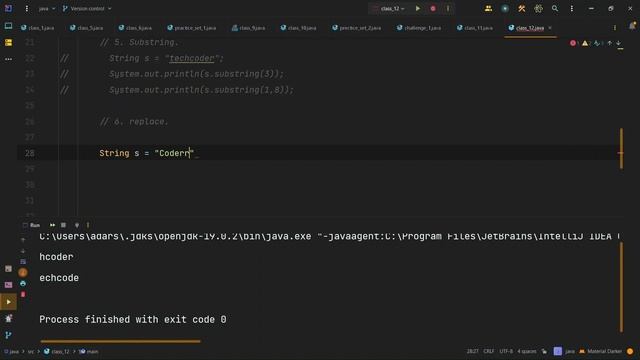The image size is (640, 360).
Task: Open the Structure tool window icon
Action: tap(8, 42)
